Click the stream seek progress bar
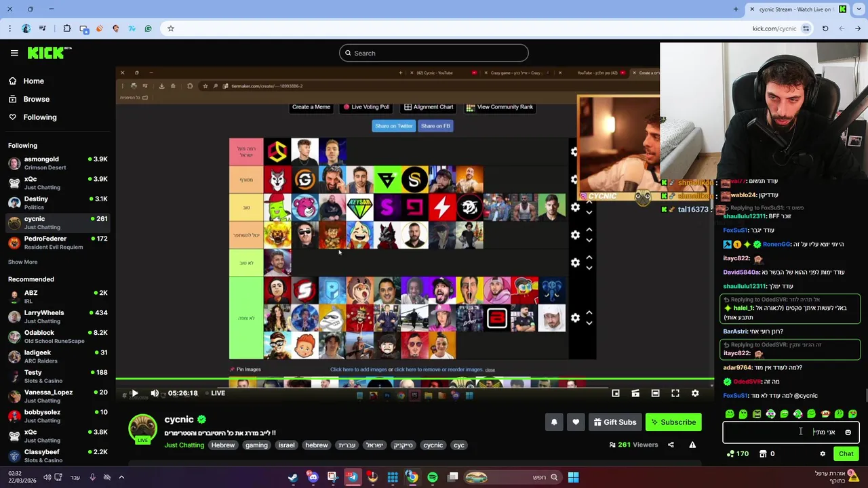The image size is (868, 488). pyautogui.click(x=414, y=380)
